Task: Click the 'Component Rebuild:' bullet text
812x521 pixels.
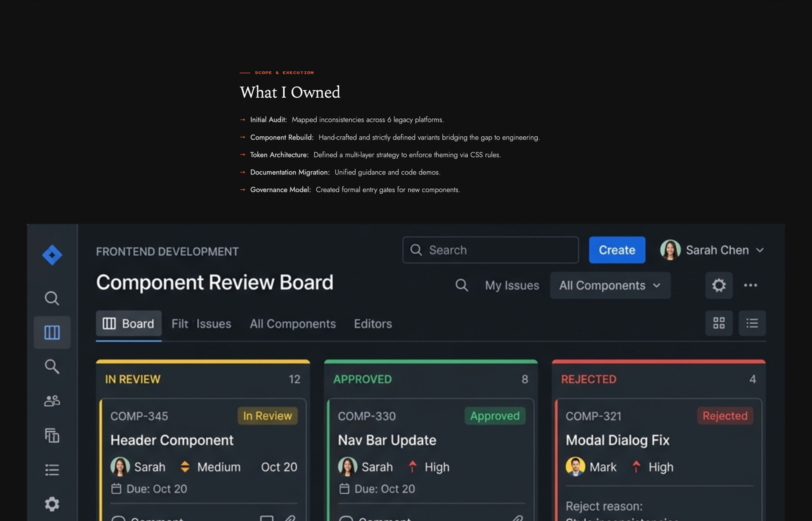Action: coord(282,137)
